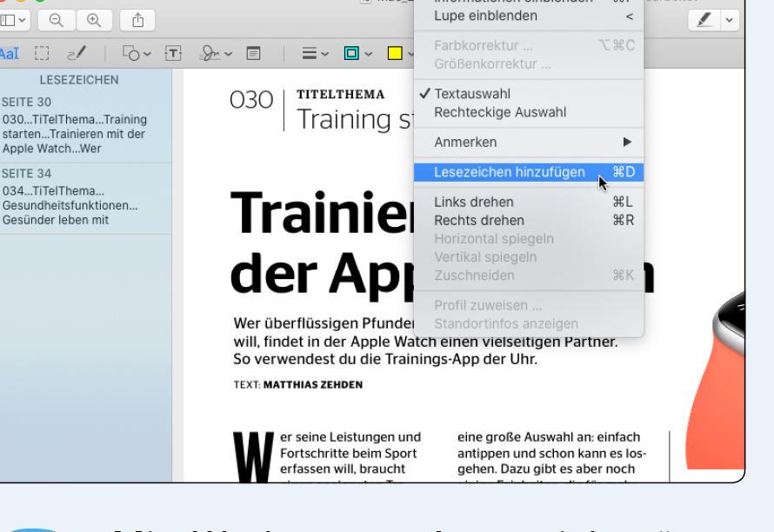
Task: Toggle the markup toolbar pen button
Action: tap(704, 20)
